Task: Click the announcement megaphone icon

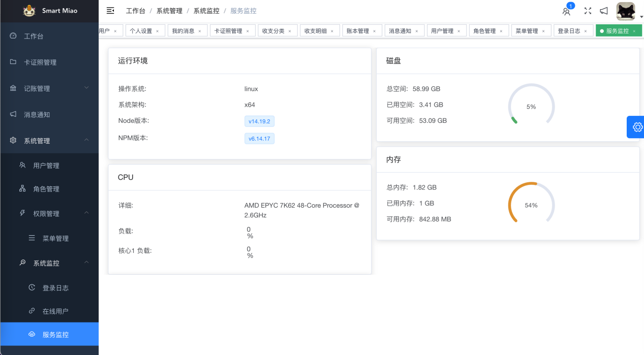Action: [x=604, y=11]
